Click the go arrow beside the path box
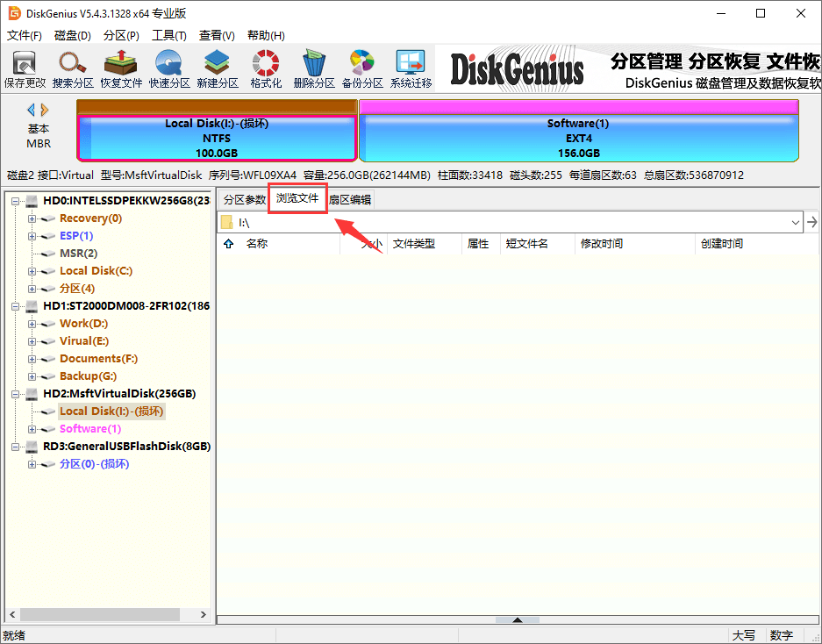This screenshot has width=822, height=644. tap(812, 222)
